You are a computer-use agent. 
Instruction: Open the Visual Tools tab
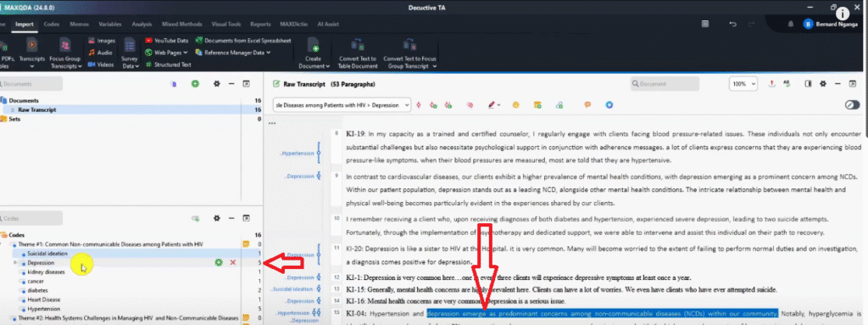pyautogui.click(x=226, y=25)
